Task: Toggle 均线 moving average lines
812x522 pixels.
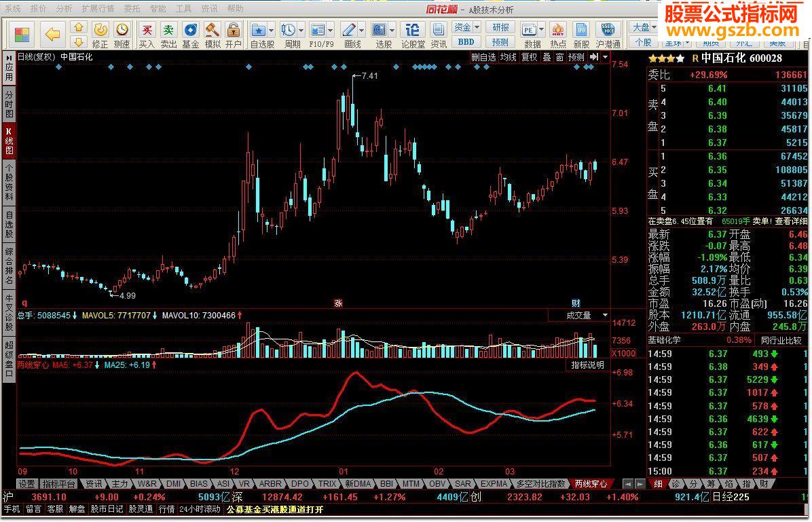Action: pos(508,57)
